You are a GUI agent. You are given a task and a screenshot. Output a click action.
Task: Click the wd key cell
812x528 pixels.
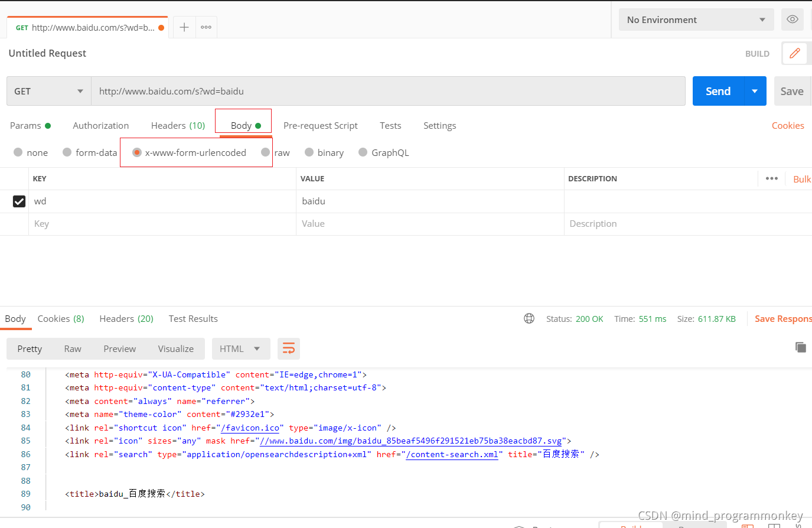point(162,201)
